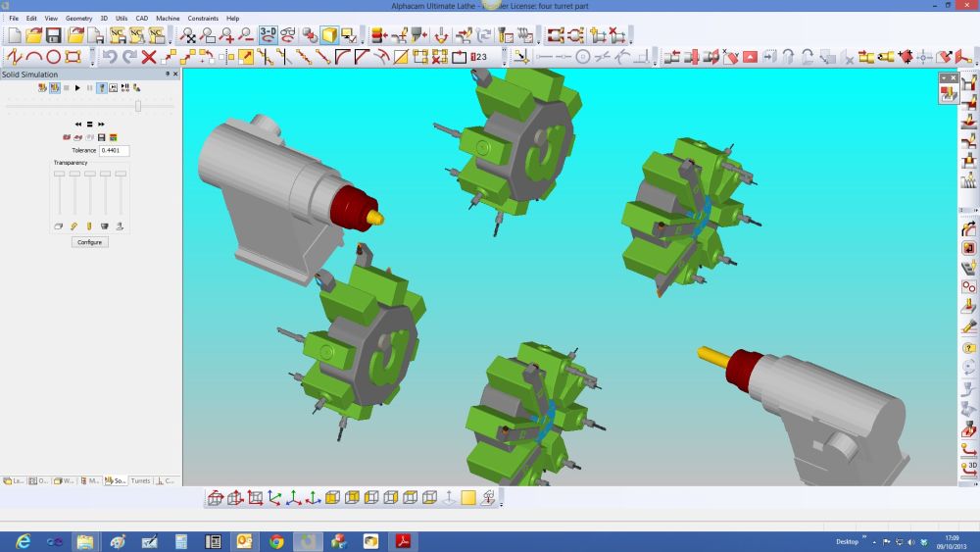Click the red X delete icon
Image resolution: width=980 pixels, height=552 pixels.
coord(149,57)
